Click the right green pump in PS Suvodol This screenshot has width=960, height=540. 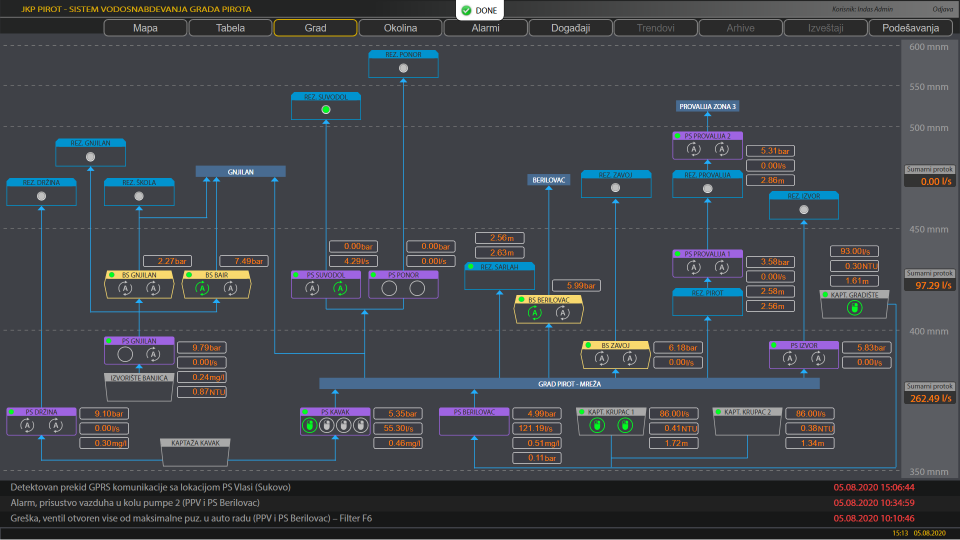339,288
